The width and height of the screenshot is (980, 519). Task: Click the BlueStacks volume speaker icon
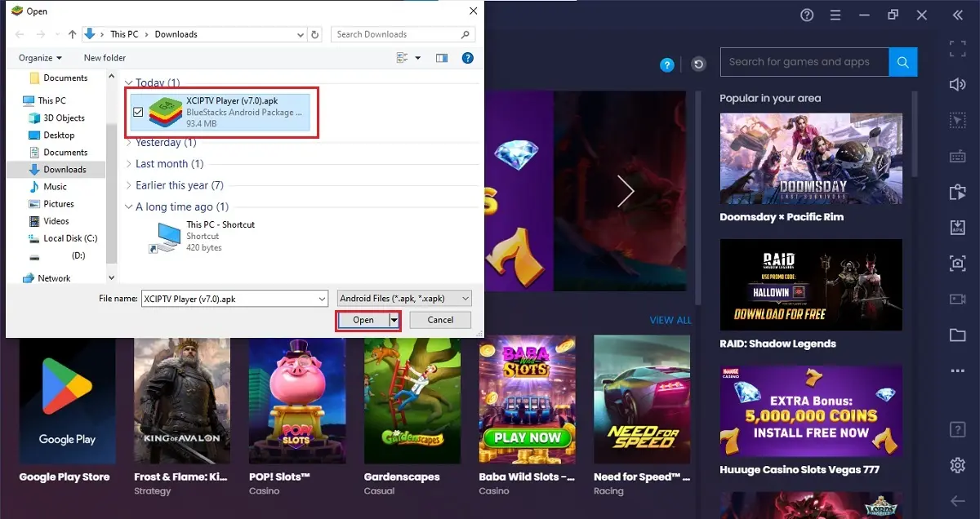(957, 85)
